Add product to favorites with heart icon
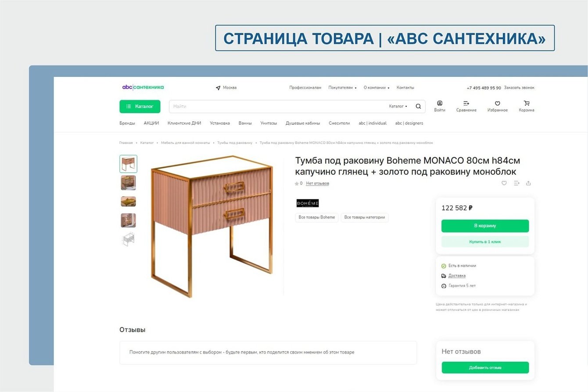 [504, 183]
